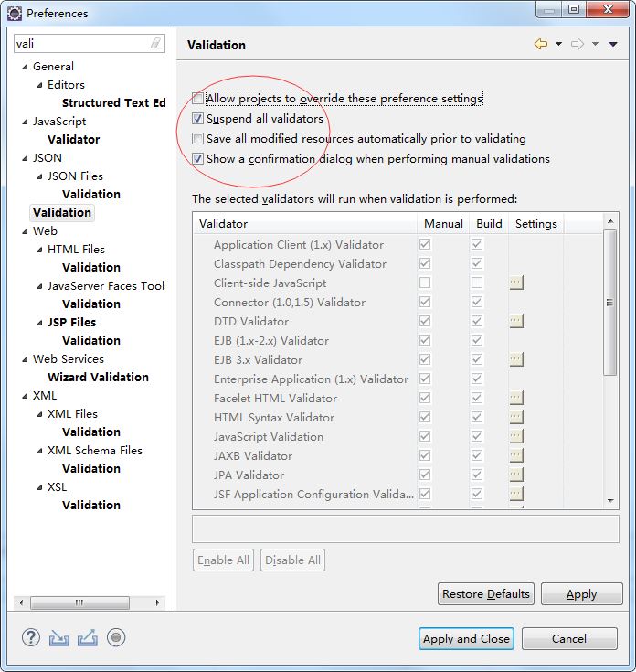Collapse the General tree node
Screen dimensions: 636x672
click(x=26, y=67)
